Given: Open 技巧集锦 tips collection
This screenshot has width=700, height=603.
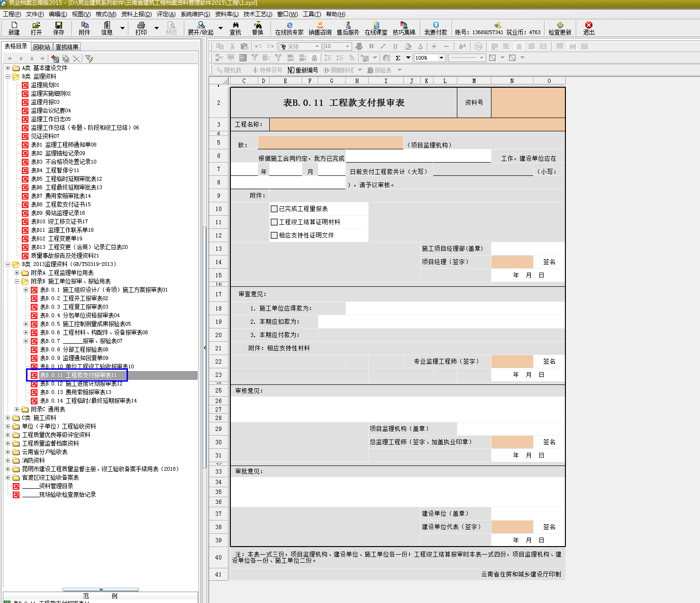Looking at the screenshot, I should point(404,28).
